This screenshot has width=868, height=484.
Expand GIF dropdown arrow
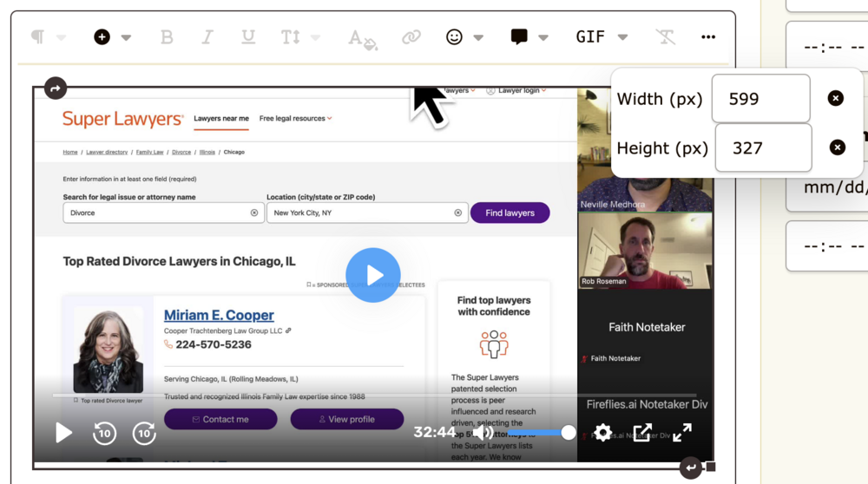pyautogui.click(x=622, y=37)
